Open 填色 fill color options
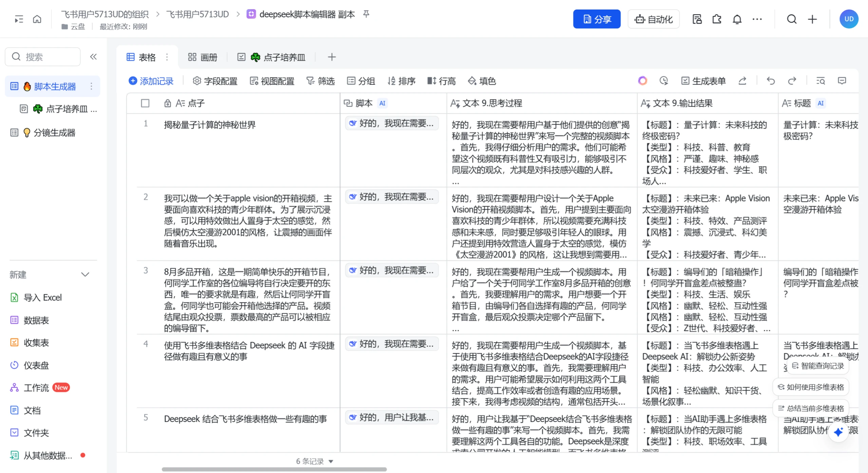868x473 pixels. 482,81
